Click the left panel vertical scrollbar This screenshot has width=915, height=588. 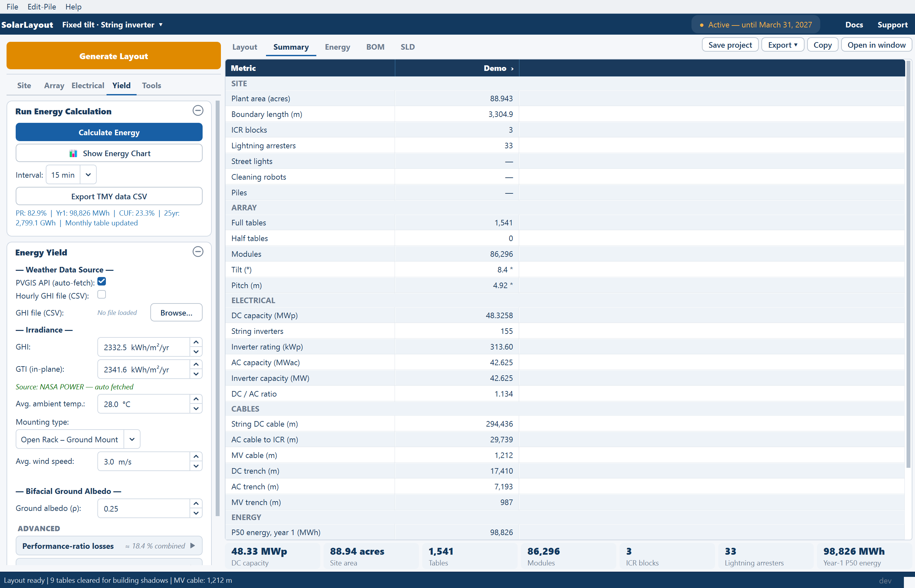pos(218,308)
